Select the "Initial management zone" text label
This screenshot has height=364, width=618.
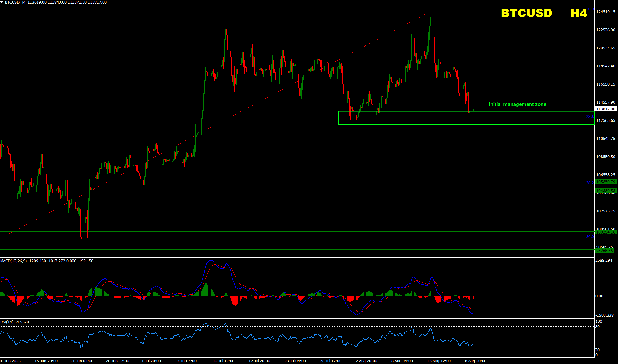click(517, 104)
